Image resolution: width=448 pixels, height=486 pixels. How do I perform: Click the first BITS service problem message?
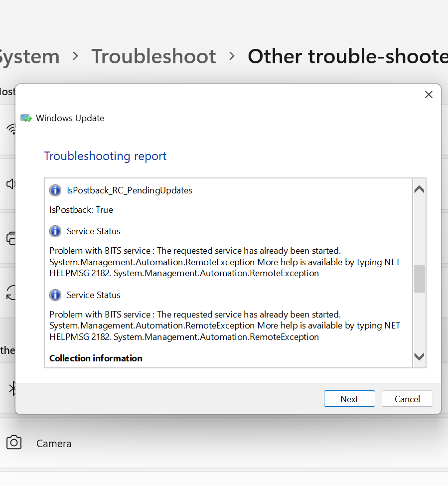pos(225,262)
